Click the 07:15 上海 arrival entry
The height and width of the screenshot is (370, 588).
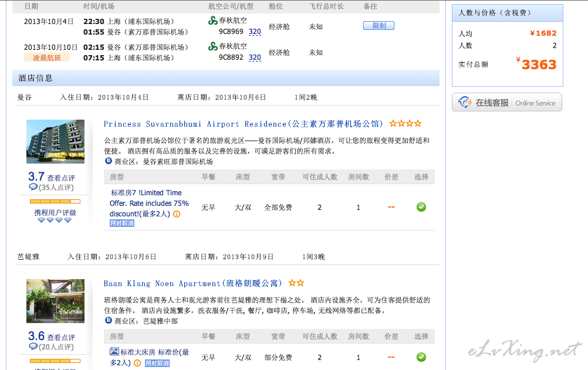[129, 57]
